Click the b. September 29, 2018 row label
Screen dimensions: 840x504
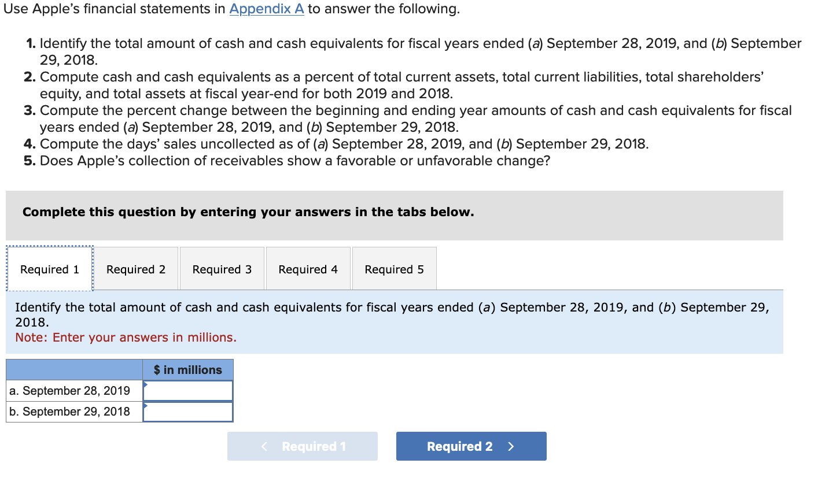[64, 412]
